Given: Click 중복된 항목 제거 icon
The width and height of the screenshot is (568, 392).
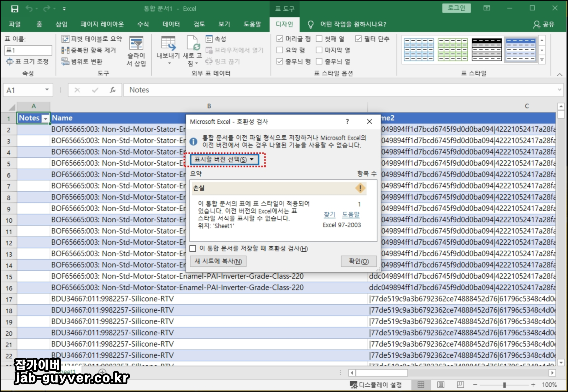Looking at the screenshot, I should point(65,50).
